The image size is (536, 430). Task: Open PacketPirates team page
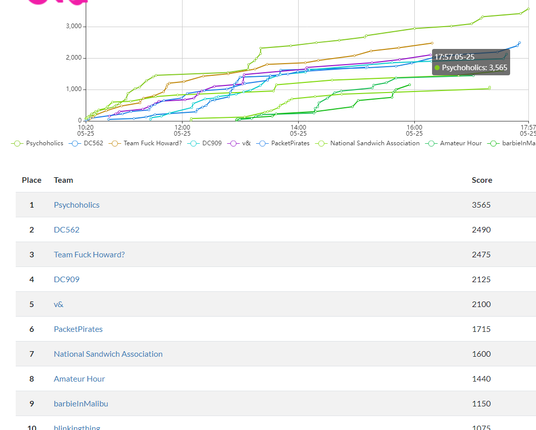click(78, 329)
